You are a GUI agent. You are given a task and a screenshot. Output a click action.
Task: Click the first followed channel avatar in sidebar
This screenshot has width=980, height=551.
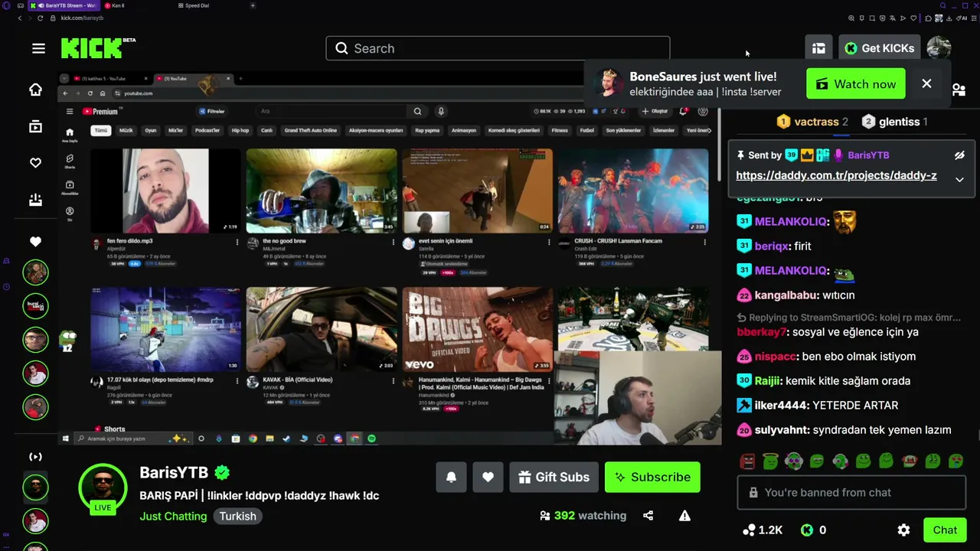point(35,272)
